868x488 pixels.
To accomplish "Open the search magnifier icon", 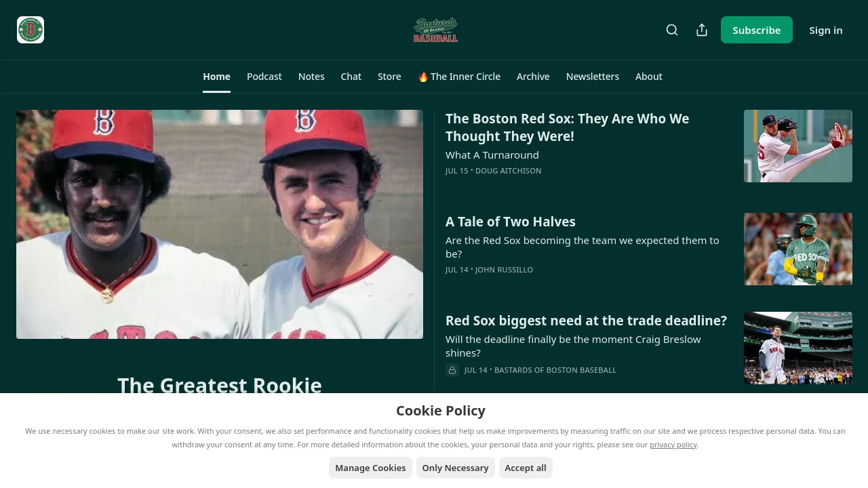I will 672,30.
